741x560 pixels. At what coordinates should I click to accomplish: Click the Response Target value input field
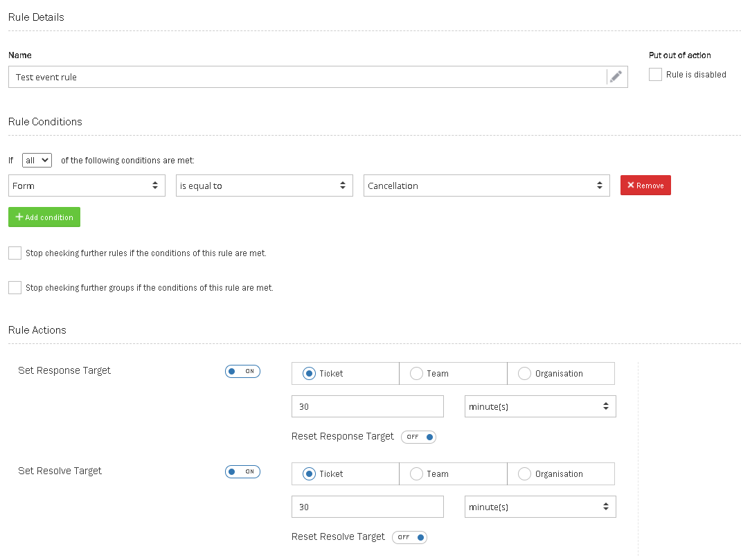[367, 407]
